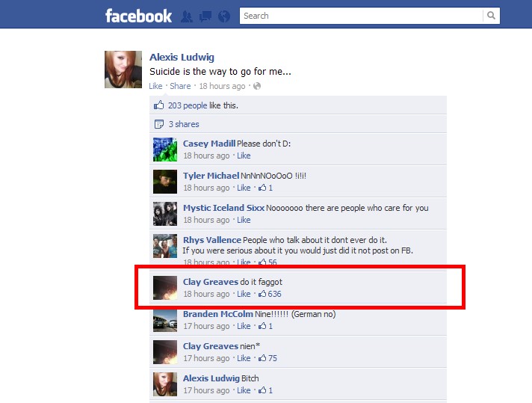532x403 pixels.
Task: Click the search magnifier button
Action: pos(491,16)
